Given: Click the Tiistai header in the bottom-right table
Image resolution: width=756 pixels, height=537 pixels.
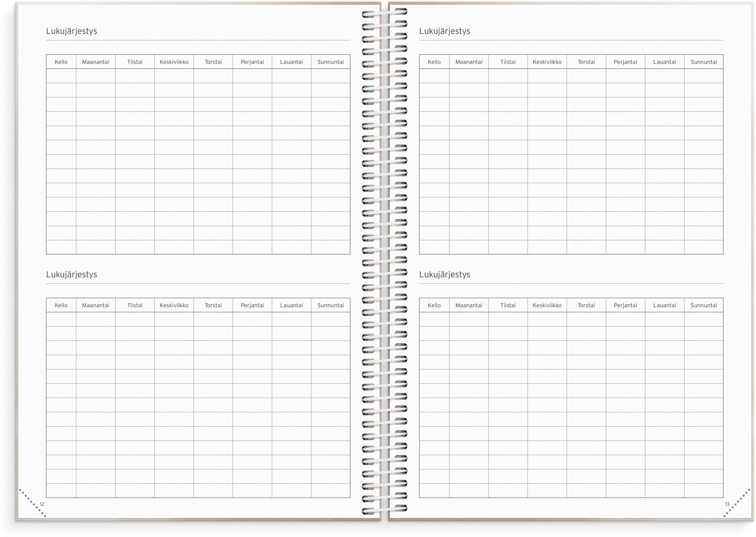Looking at the screenshot, I should click(508, 305).
